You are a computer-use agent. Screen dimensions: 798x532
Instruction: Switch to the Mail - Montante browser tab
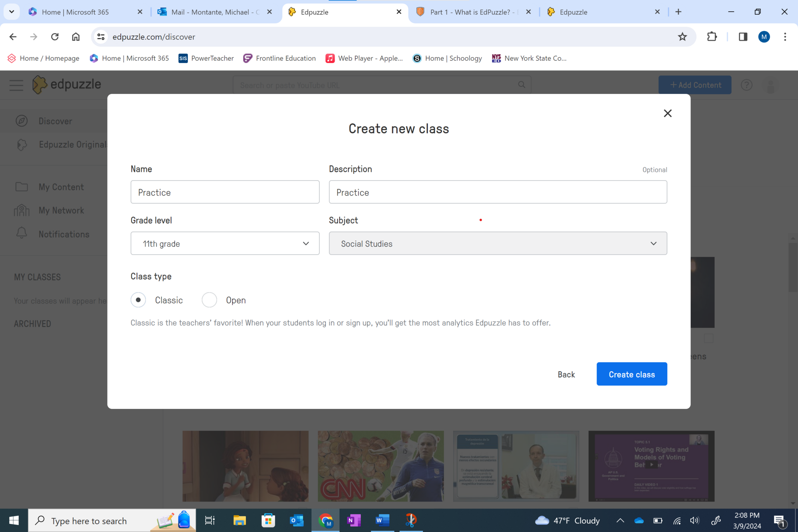(215, 12)
